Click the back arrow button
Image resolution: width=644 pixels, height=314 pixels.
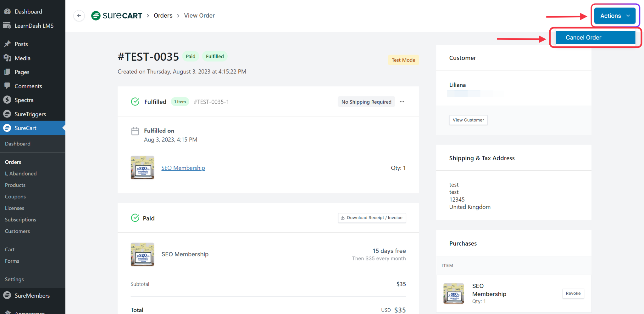click(79, 15)
